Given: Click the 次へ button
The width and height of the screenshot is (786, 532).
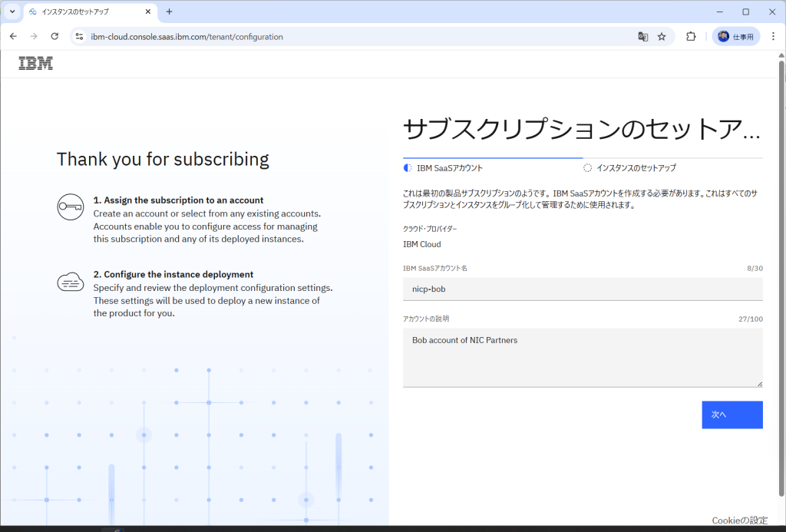Looking at the screenshot, I should click(x=732, y=415).
